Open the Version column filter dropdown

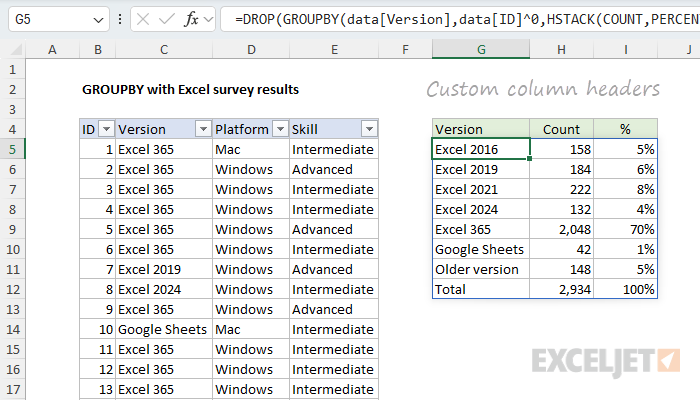(x=203, y=129)
